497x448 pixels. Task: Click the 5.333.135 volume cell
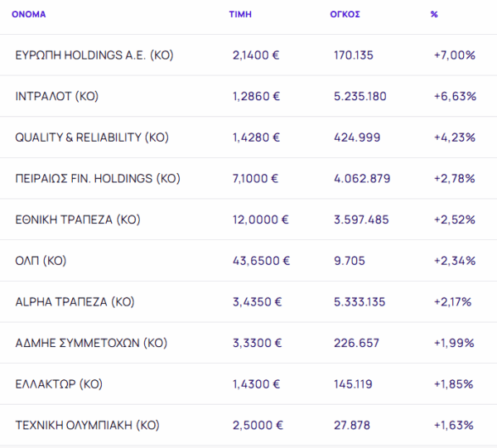coord(358,301)
